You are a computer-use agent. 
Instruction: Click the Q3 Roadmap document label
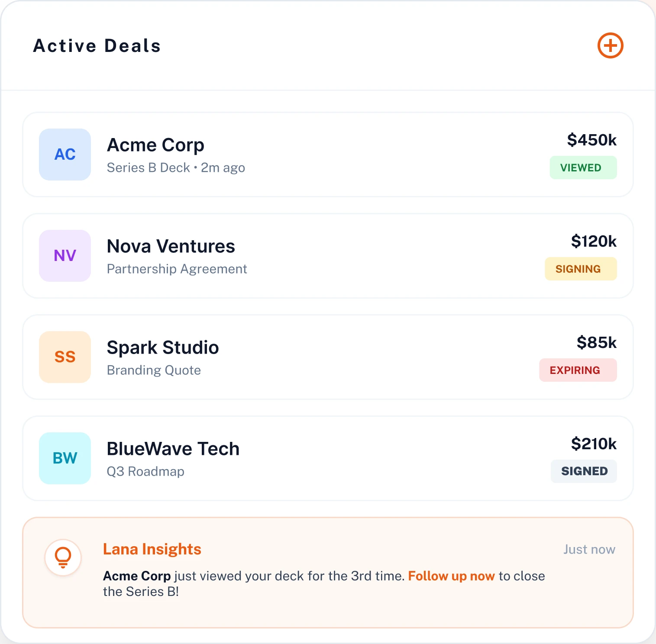tap(145, 471)
